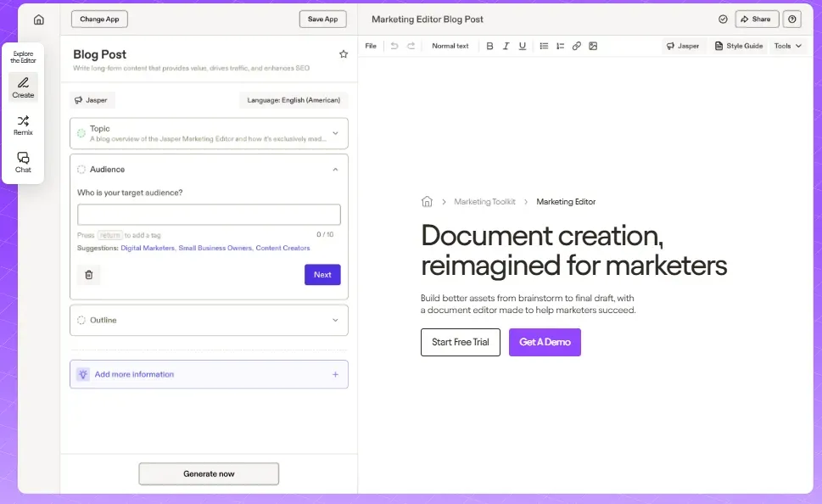Check the saved status checkmark icon
822x504 pixels.
click(x=723, y=20)
